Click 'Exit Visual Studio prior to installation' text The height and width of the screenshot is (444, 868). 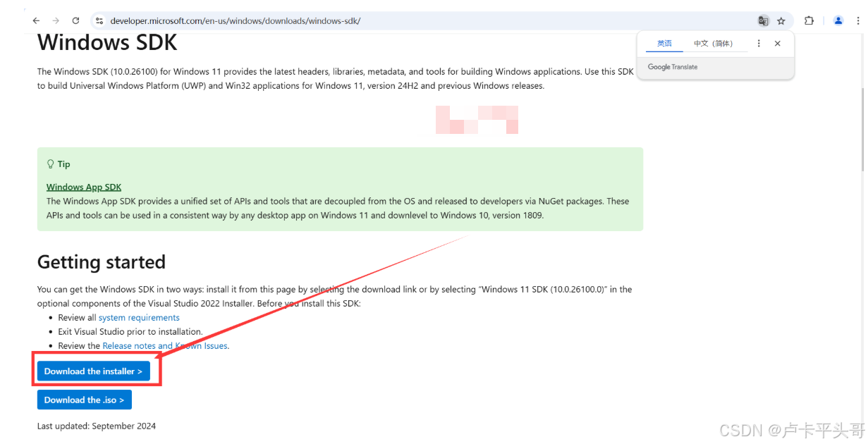tap(130, 332)
